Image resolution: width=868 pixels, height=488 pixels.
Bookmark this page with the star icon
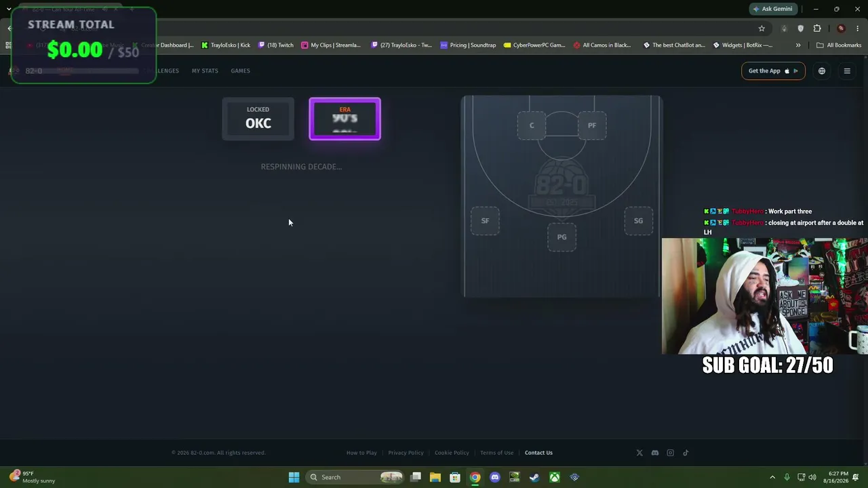pyautogui.click(x=762, y=28)
